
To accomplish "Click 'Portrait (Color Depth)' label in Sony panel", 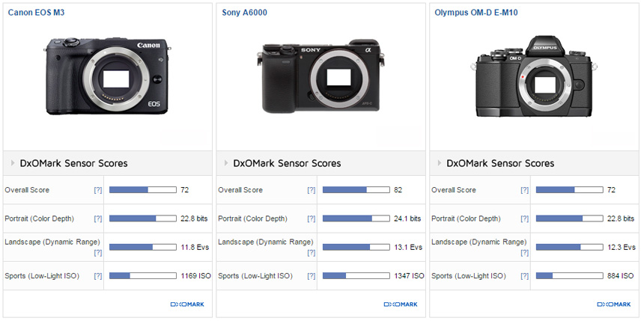I will pyautogui.click(x=252, y=218).
